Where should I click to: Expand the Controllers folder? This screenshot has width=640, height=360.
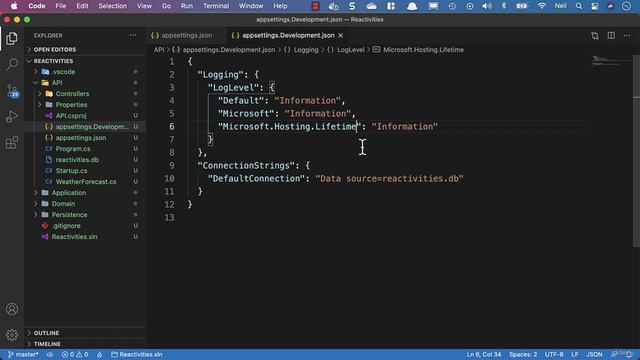(x=72, y=94)
